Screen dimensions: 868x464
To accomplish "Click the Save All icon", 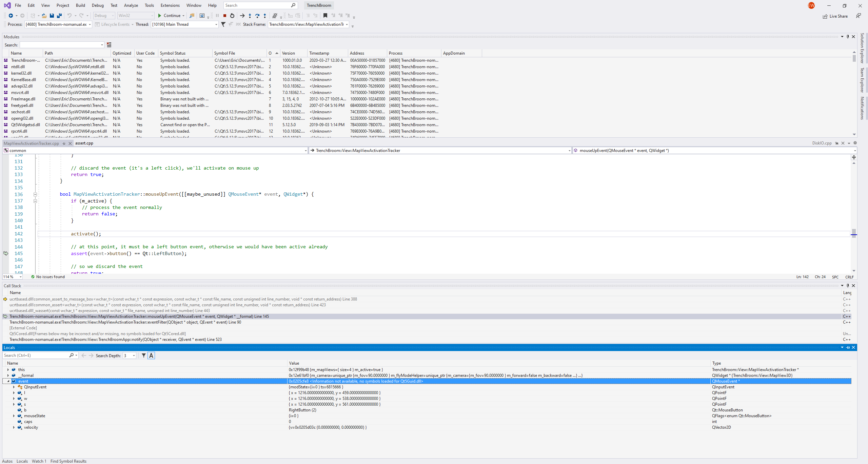I will tap(59, 16).
